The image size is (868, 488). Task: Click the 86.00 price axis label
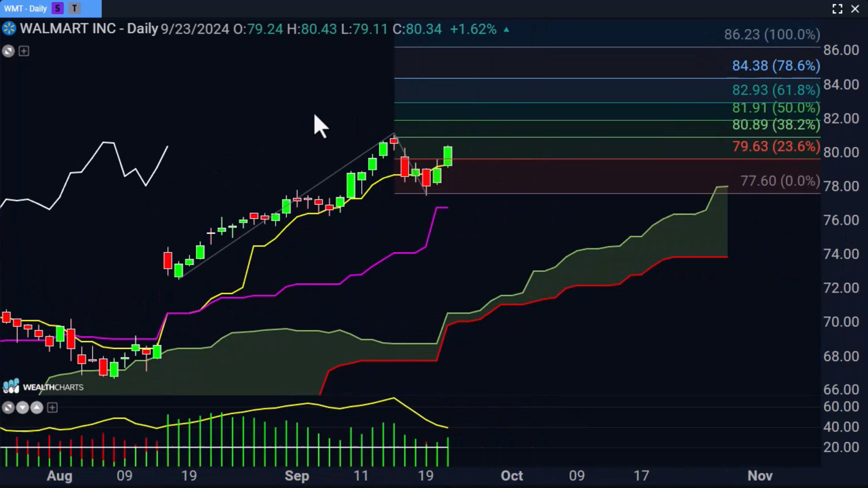841,50
